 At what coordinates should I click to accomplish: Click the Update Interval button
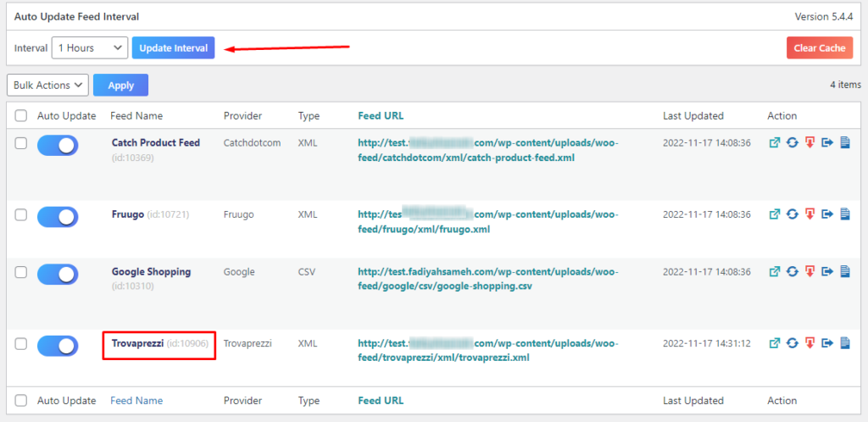[x=173, y=48]
